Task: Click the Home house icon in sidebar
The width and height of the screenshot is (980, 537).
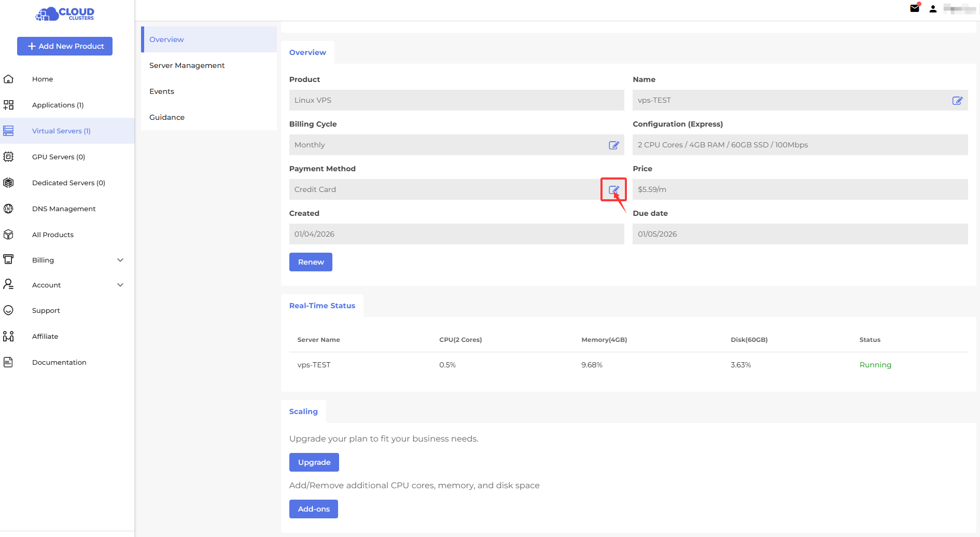Action: (x=8, y=79)
